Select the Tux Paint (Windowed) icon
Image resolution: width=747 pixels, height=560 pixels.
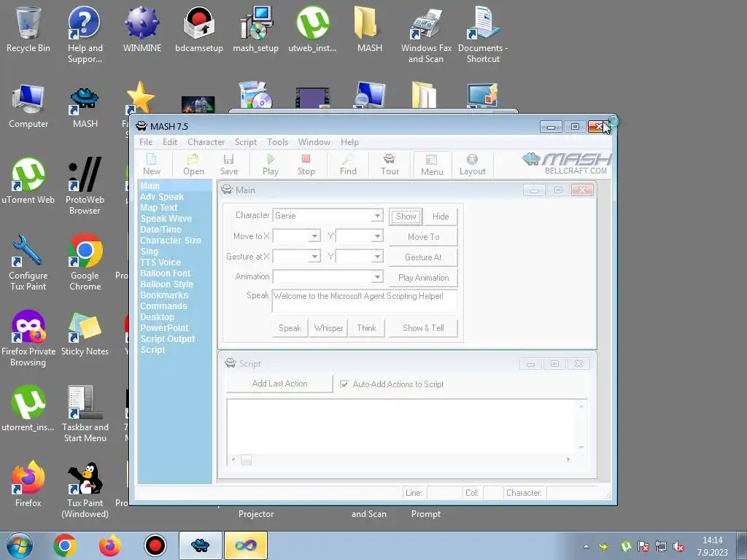click(85, 489)
